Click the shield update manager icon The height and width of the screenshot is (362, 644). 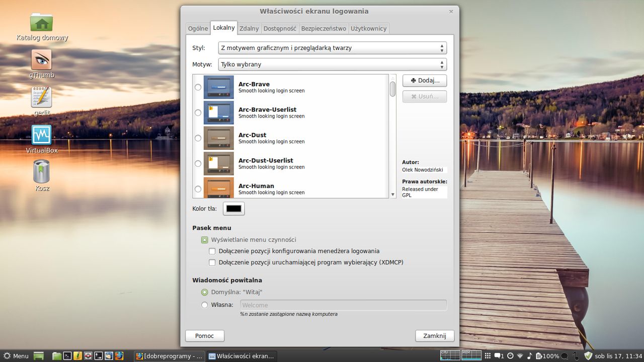click(x=588, y=356)
